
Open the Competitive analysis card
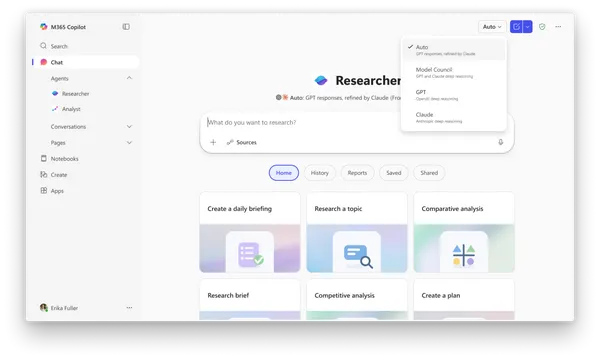357,300
